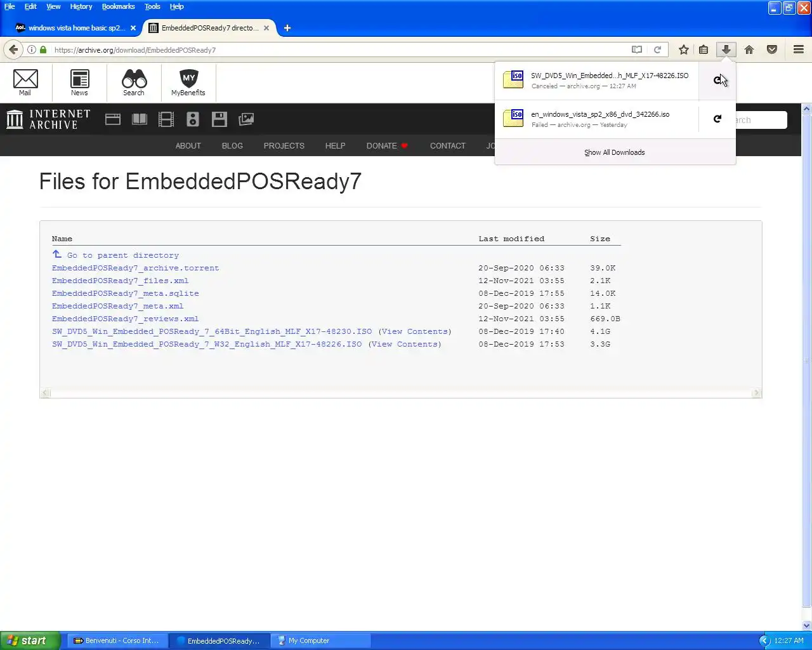Download EmbeddedPOSReady7_archive.torrent
812x650 pixels.
(136, 268)
